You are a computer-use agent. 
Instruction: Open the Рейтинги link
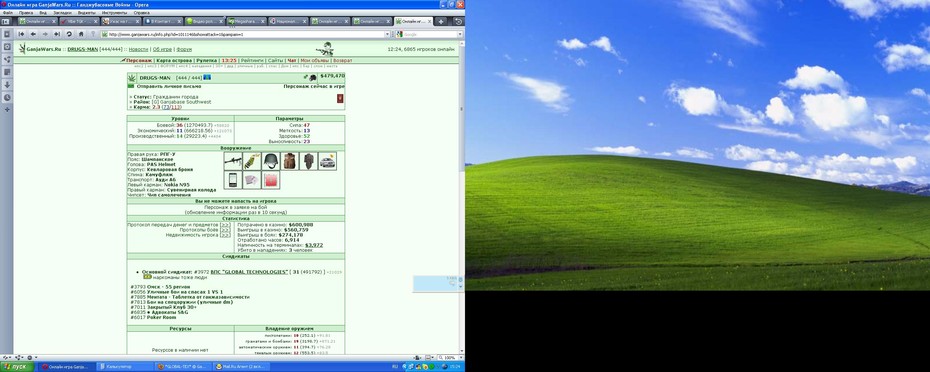(252, 61)
